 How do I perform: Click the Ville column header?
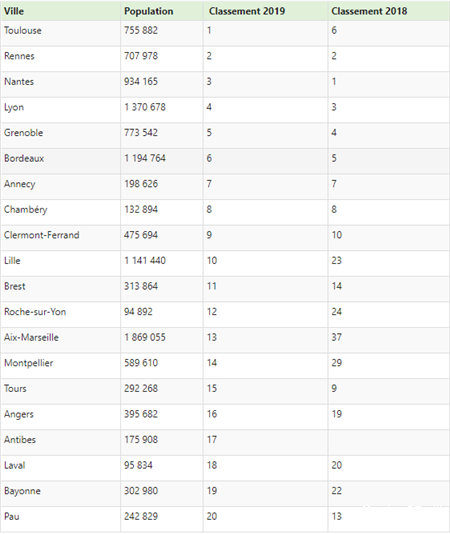pos(14,11)
